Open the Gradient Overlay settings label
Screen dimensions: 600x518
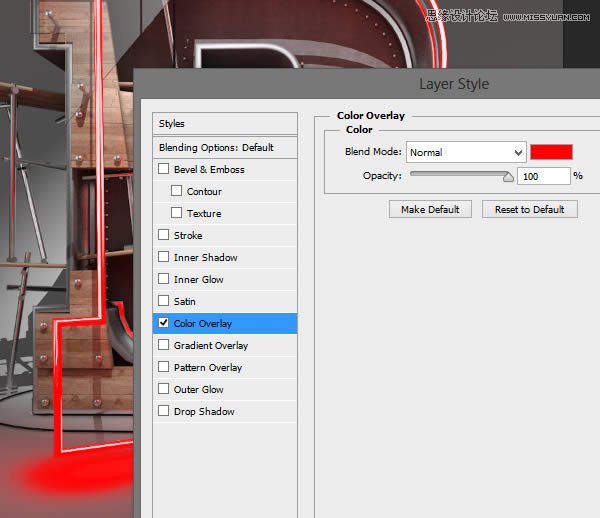(x=211, y=345)
